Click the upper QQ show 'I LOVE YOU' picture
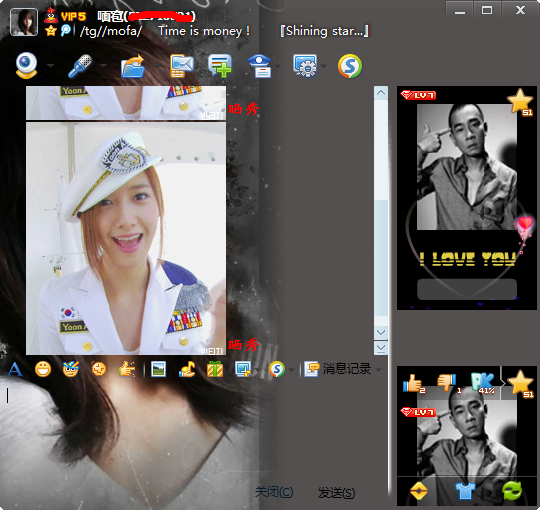 pos(467,198)
